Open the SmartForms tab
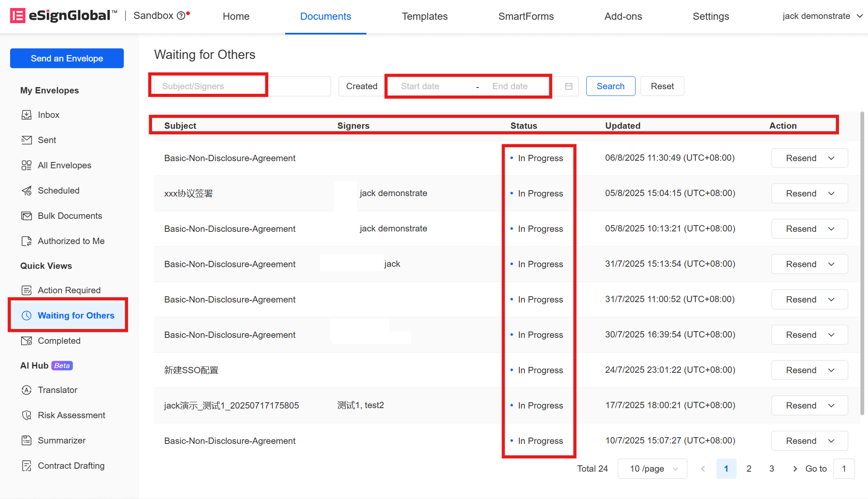The image size is (868, 499). pyautogui.click(x=526, y=16)
